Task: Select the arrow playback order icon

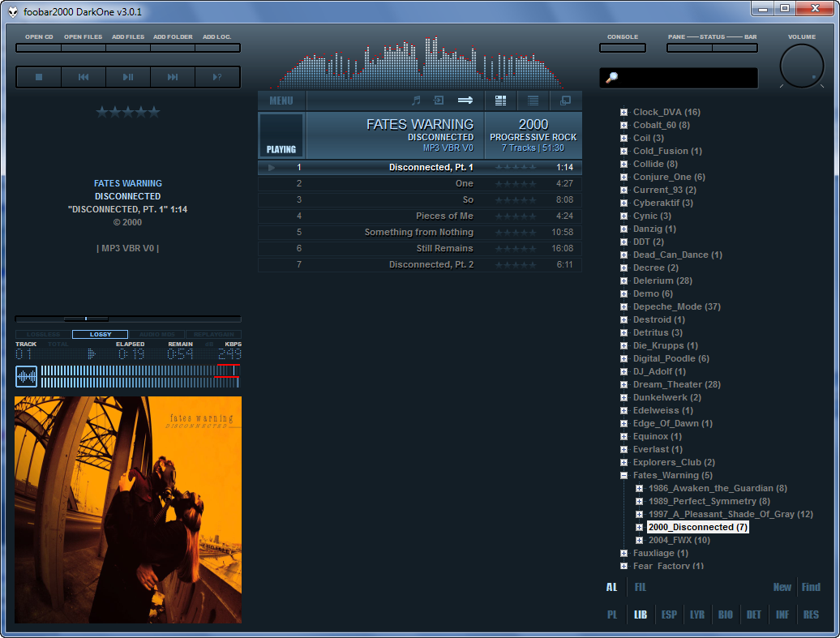Action: [x=465, y=101]
